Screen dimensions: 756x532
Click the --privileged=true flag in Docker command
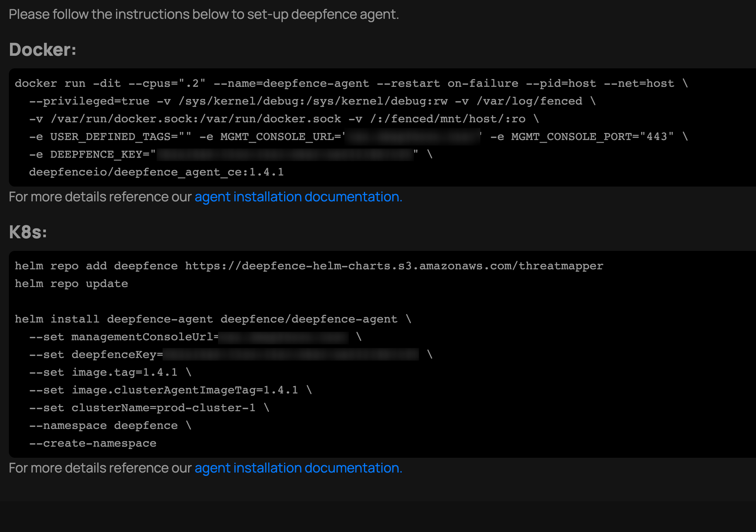89,101
